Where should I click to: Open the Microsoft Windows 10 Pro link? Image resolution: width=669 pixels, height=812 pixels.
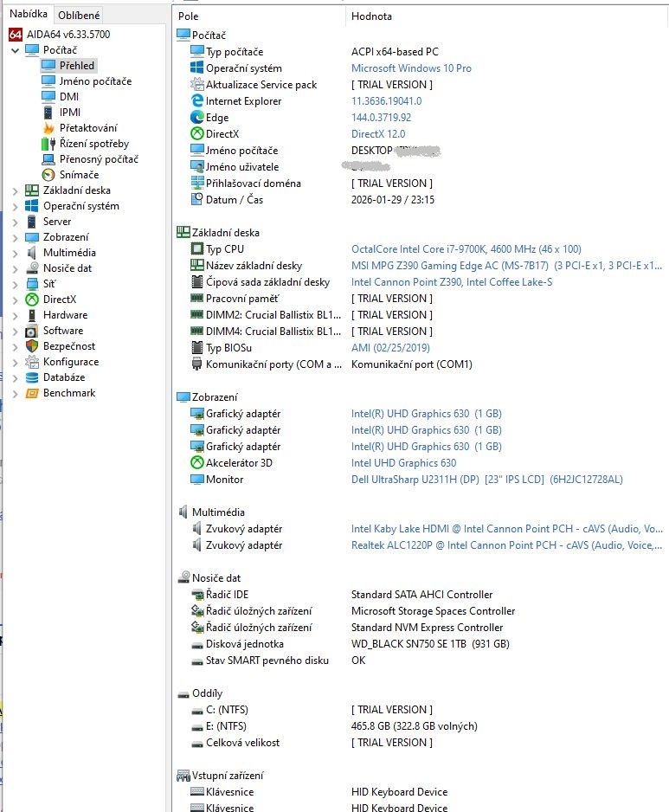(x=411, y=68)
